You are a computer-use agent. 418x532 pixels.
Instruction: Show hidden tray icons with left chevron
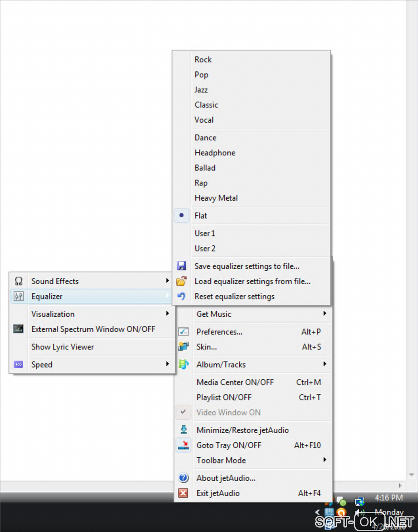317,512
